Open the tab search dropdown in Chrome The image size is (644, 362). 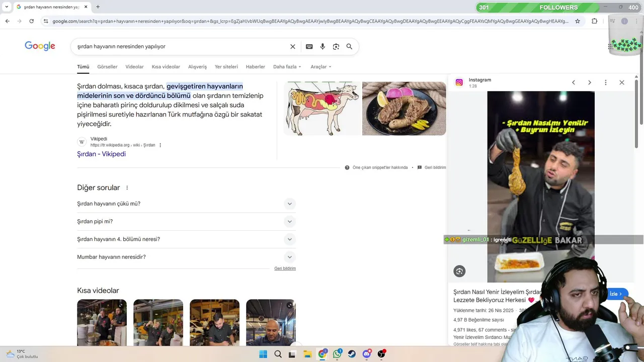(x=7, y=7)
